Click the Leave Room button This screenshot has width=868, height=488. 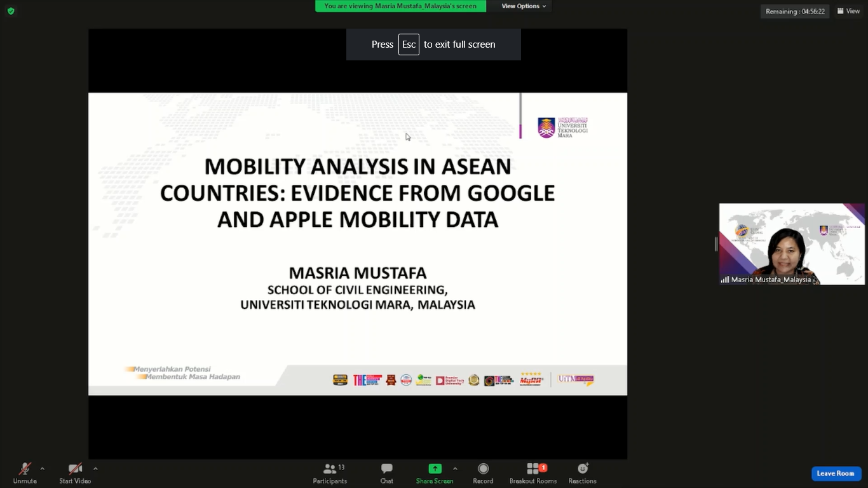tap(836, 473)
